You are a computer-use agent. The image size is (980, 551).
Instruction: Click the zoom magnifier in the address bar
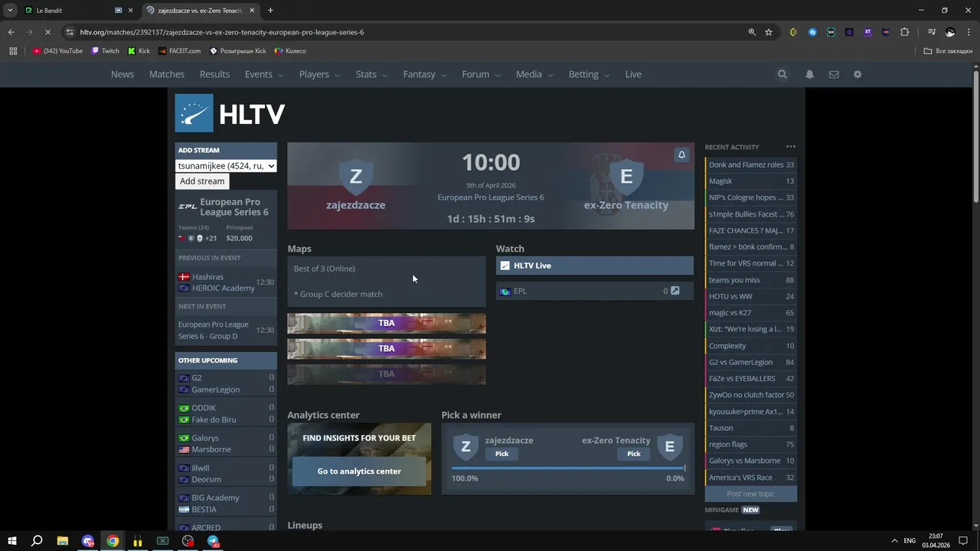[752, 32]
